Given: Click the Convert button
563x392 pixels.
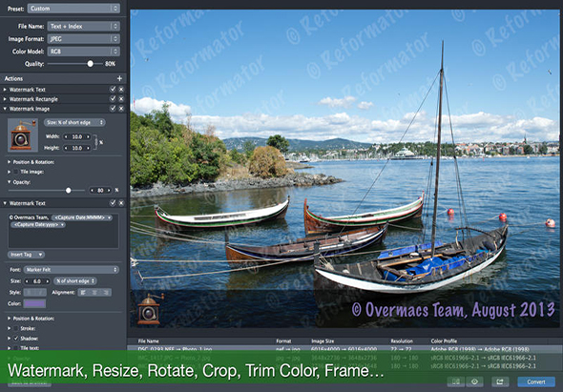Looking at the screenshot, I should click(x=535, y=382).
